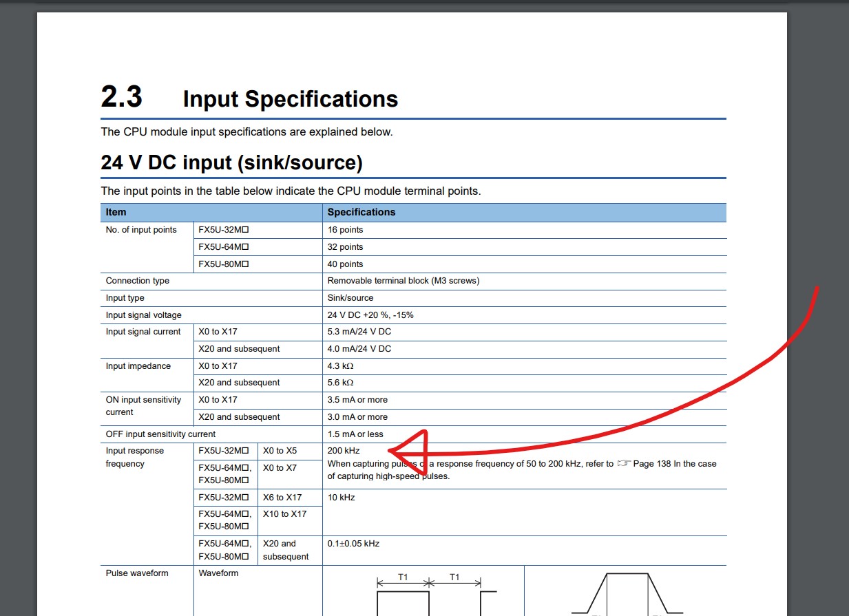Open the Page 138 cross-reference link

click(x=651, y=464)
